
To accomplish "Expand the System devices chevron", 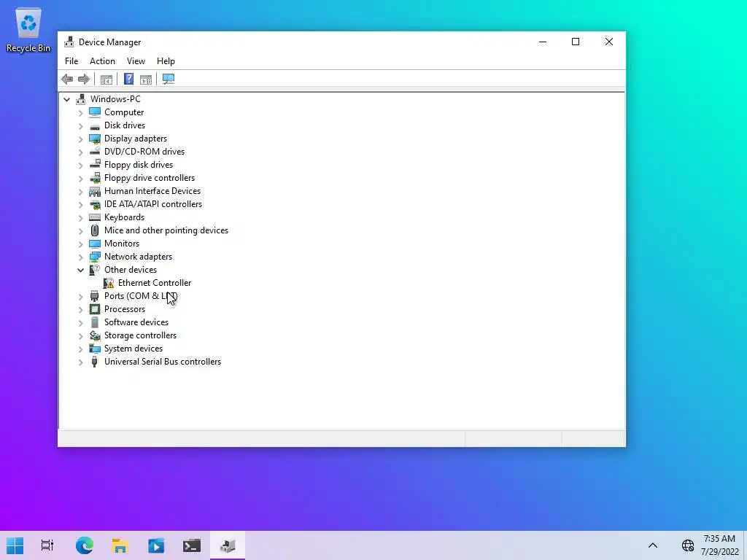I will tap(80, 349).
